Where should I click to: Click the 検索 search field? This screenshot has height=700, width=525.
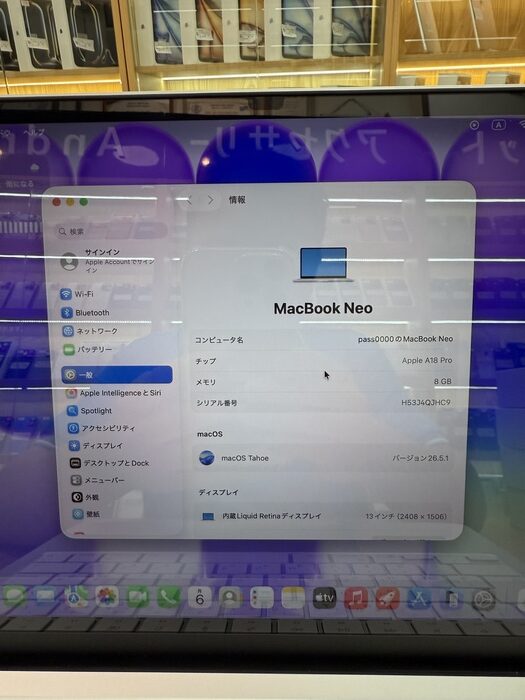(111, 231)
